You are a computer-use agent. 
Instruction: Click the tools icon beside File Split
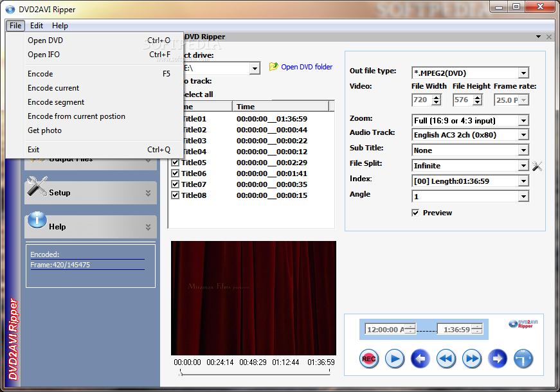click(537, 166)
